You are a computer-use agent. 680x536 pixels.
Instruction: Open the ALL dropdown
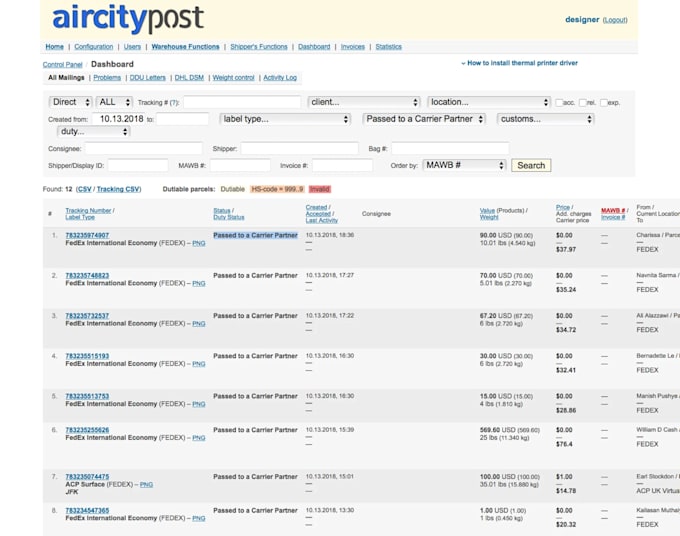coord(114,102)
